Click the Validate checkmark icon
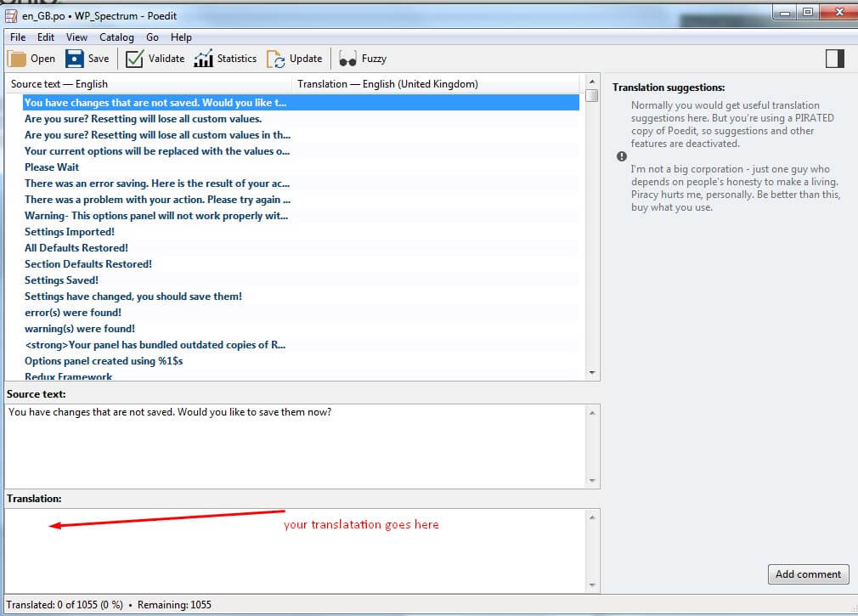The width and height of the screenshot is (858, 616). (x=134, y=59)
